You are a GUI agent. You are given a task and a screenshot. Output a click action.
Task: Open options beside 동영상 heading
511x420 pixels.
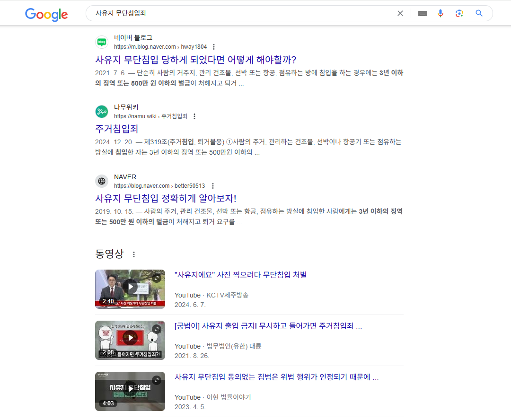tap(133, 254)
